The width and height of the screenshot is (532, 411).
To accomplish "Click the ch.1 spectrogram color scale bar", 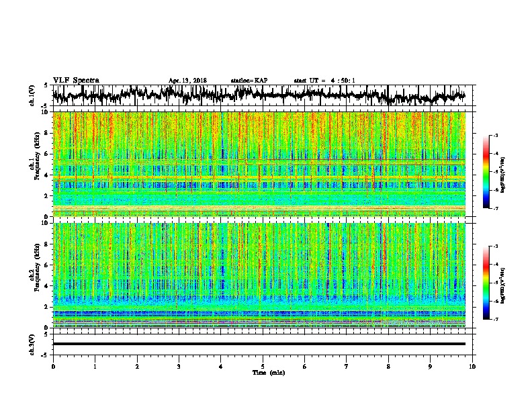I will click(x=486, y=172).
